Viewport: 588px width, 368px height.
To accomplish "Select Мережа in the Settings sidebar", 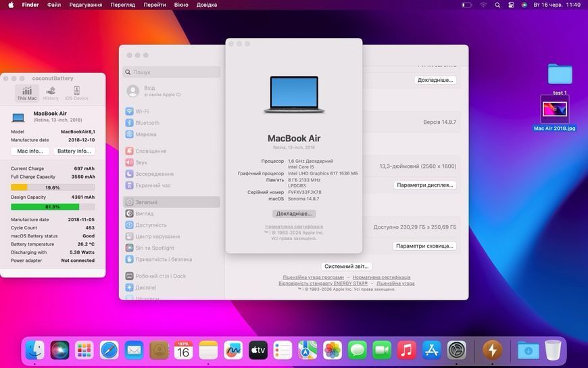I will [x=172, y=134].
